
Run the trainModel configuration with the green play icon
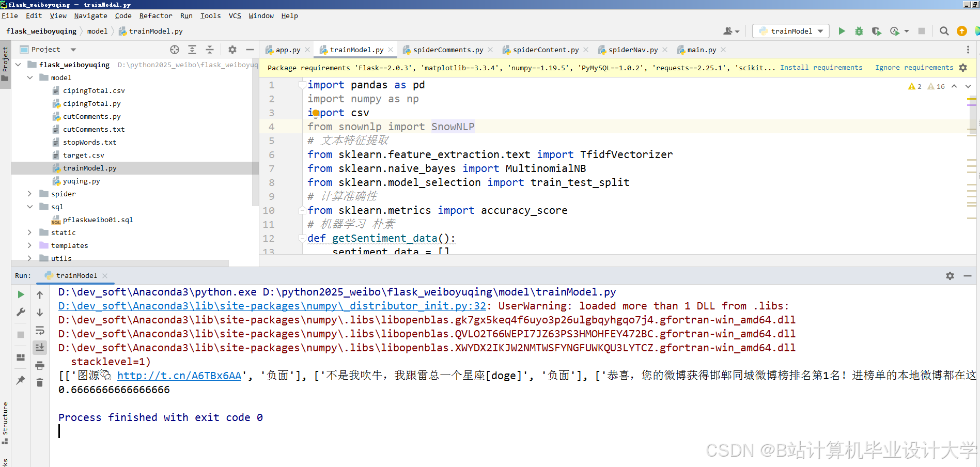point(842,31)
